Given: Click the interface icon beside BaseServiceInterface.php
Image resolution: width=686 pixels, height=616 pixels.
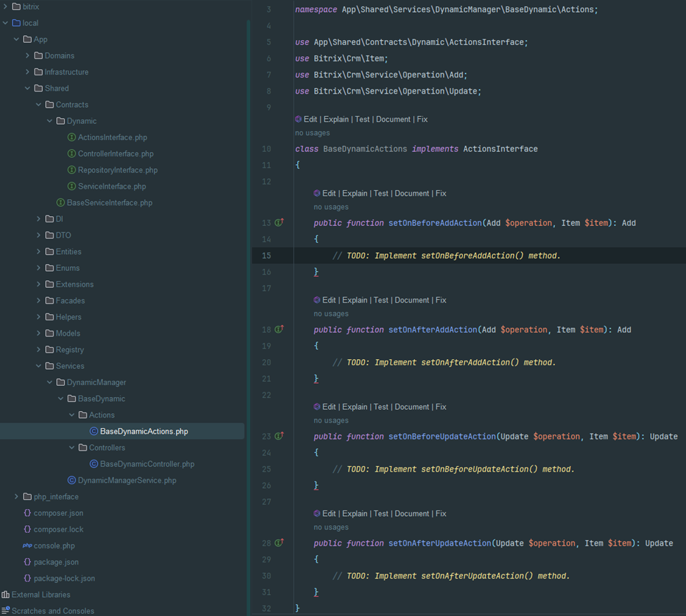Looking at the screenshot, I should point(61,203).
